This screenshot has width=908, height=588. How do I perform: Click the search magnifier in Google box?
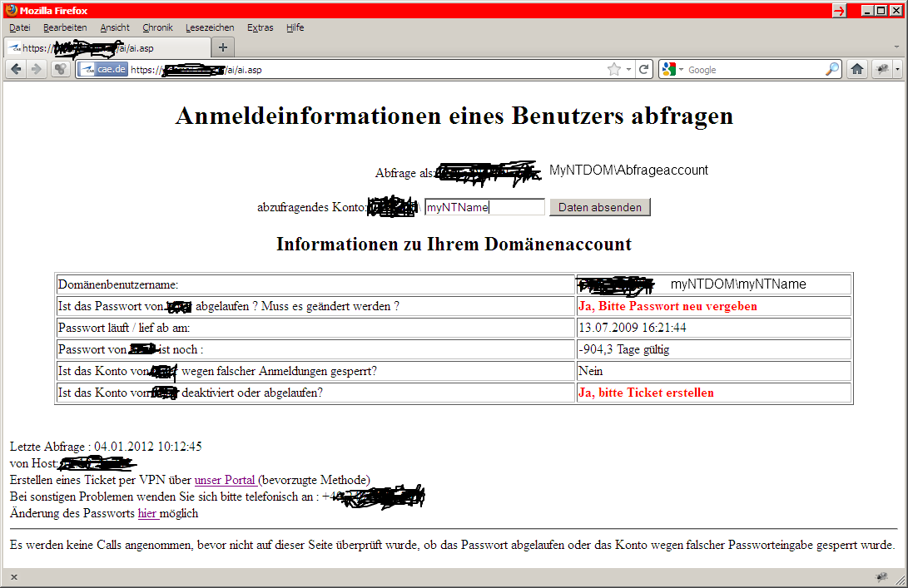tap(832, 70)
